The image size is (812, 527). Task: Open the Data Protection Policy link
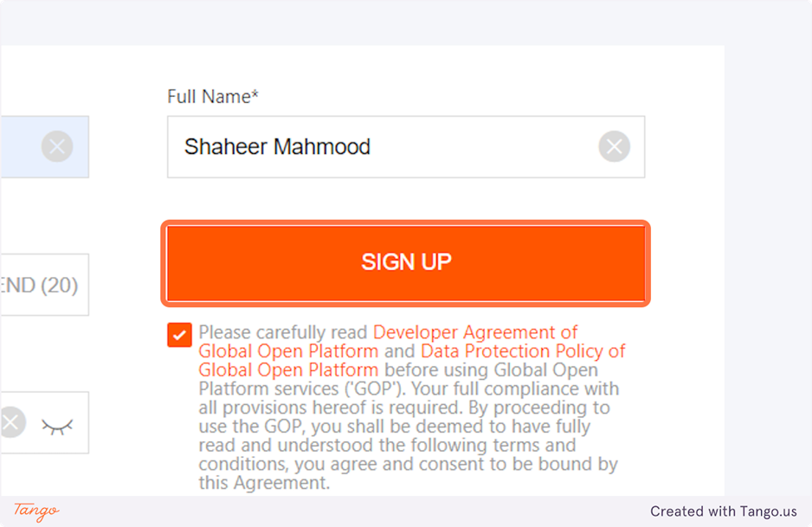pyautogui.click(x=523, y=351)
